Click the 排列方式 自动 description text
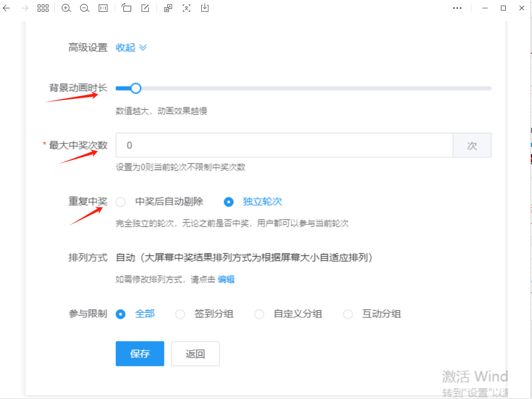This screenshot has height=399, width=532. point(244,257)
